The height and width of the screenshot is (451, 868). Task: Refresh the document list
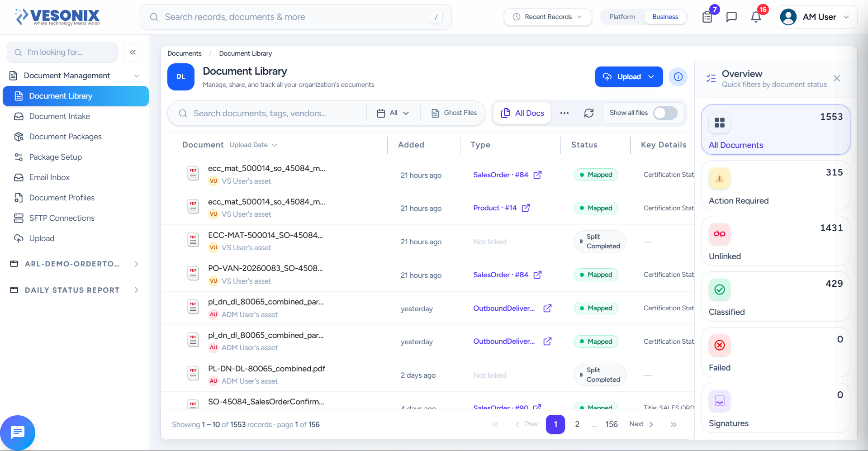(x=589, y=113)
